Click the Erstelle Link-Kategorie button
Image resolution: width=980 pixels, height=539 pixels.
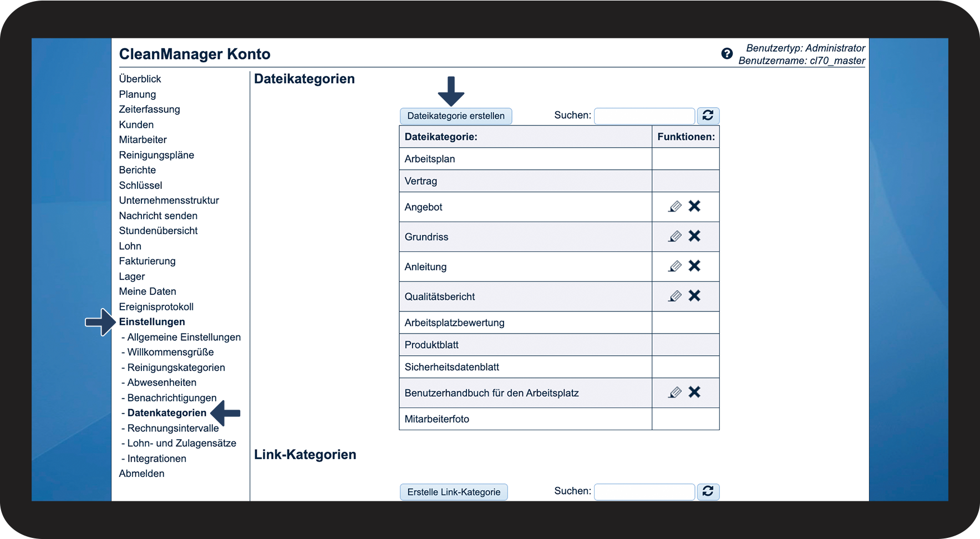pos(454,492)
